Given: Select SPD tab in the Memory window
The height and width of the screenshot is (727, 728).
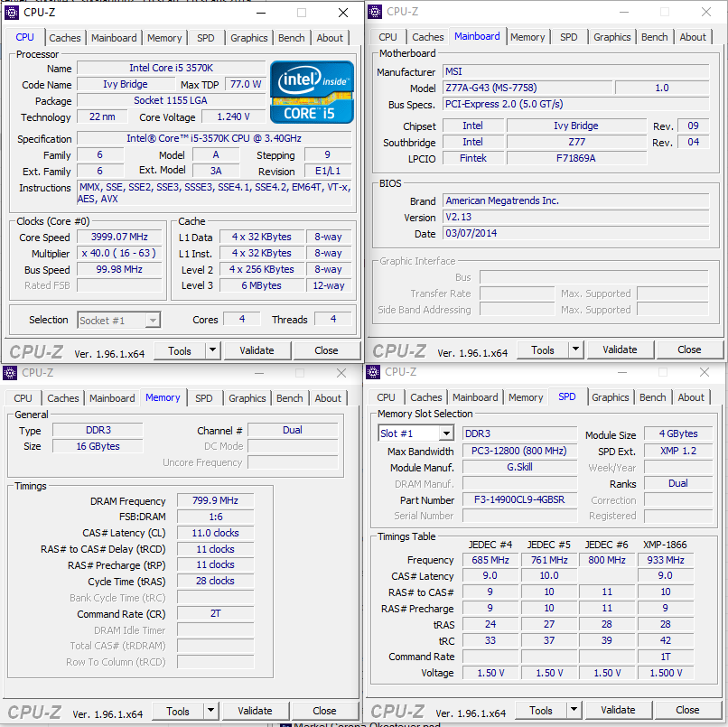Looking at the screenshot, I should point(204,398).
